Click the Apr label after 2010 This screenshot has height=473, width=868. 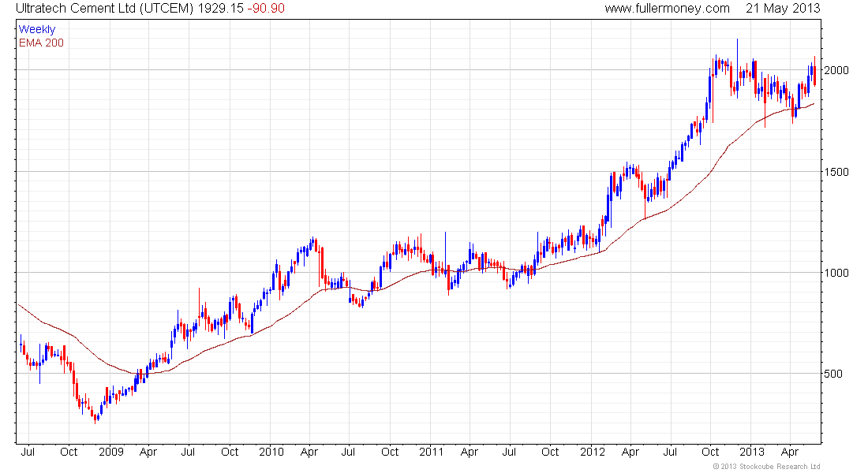tap(309, 452)
